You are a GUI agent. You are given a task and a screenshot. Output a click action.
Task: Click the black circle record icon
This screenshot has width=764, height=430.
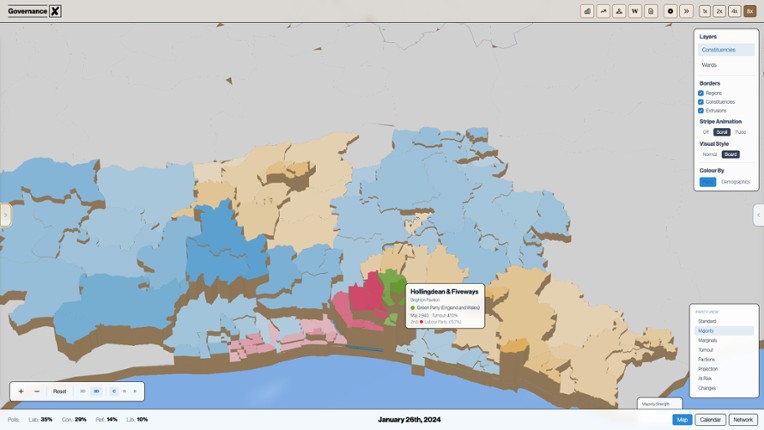tap(671, 11)
